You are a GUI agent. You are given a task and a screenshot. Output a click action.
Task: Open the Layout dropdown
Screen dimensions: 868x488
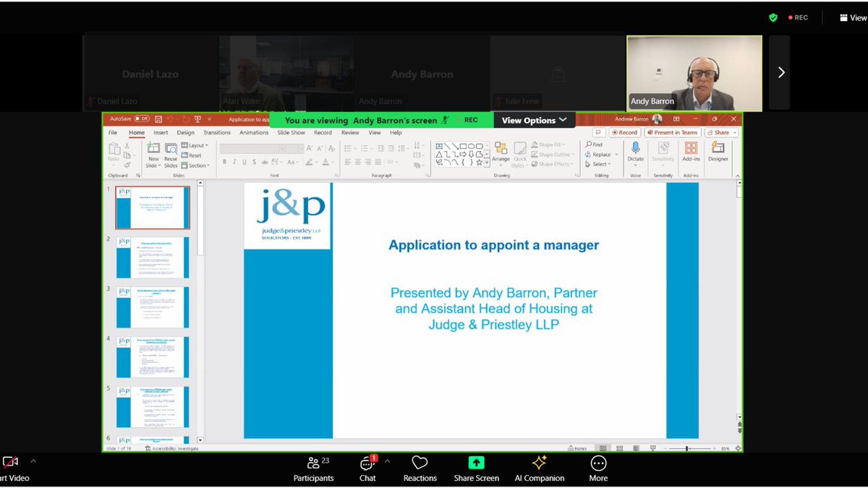click(x=195, y=145)
